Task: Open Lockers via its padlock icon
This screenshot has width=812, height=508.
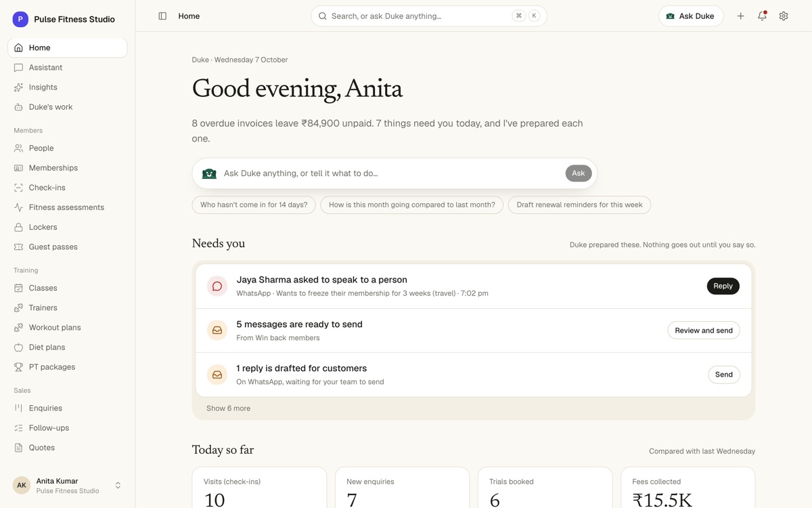Action: pos(18,227)
